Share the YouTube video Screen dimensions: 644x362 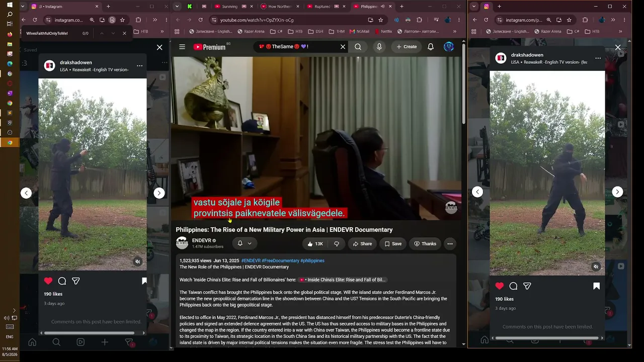tap(362, 244)
